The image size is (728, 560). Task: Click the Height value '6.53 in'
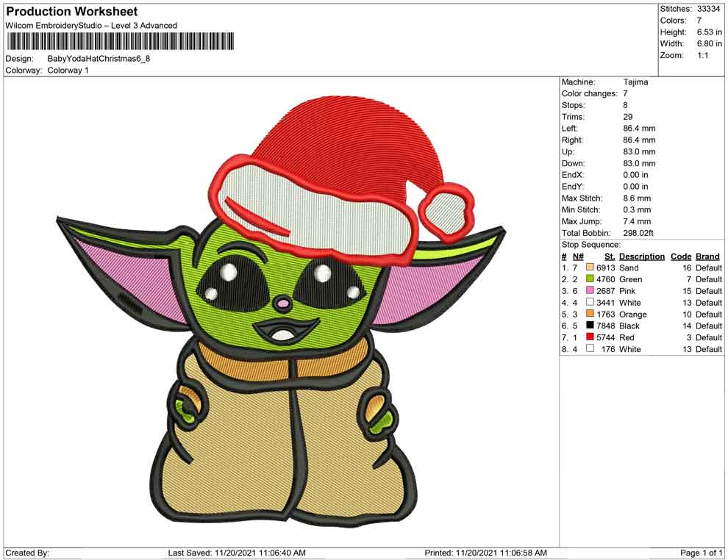click(709, 32)
